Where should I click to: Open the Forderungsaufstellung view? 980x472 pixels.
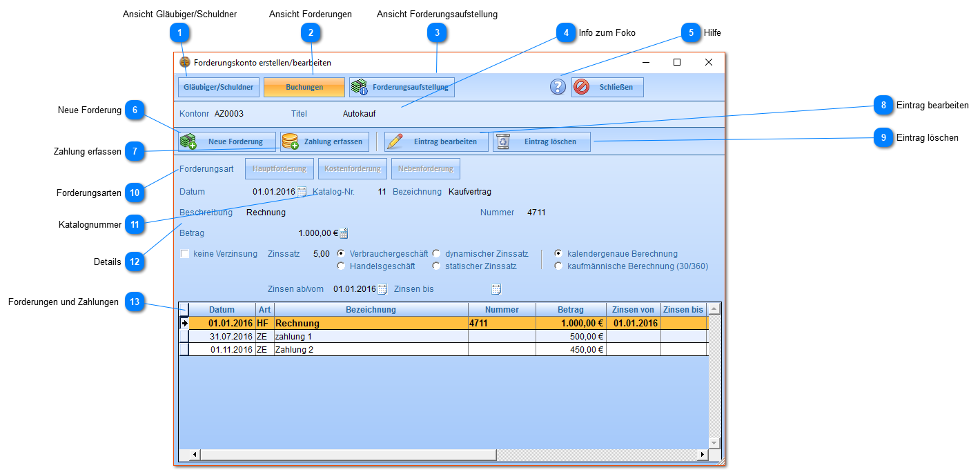pyautogui.click(x=402, y=87)
